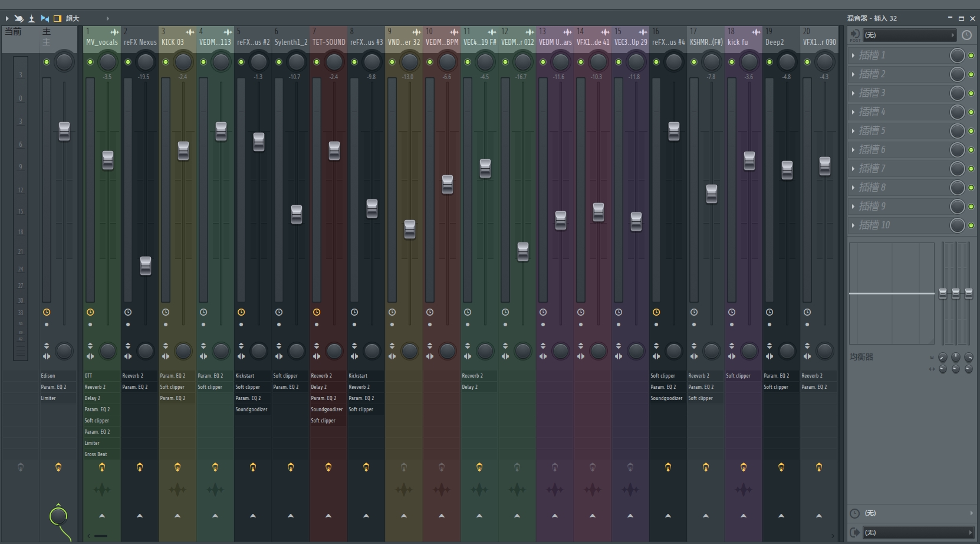Mute the TET-SOUND track
The image size is (980, 544).
pyautogui.click(x=317, y=62)
